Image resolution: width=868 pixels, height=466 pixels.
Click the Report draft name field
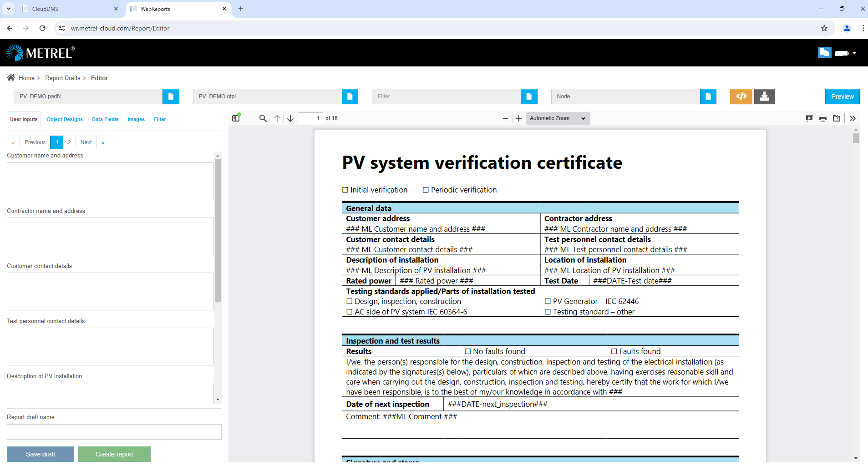[114, 432]
